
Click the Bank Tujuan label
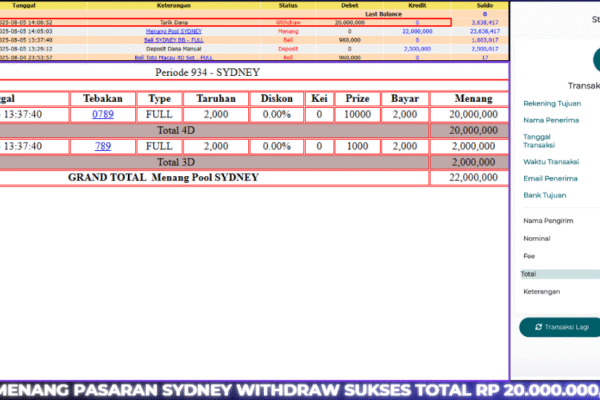coord(545,196)
